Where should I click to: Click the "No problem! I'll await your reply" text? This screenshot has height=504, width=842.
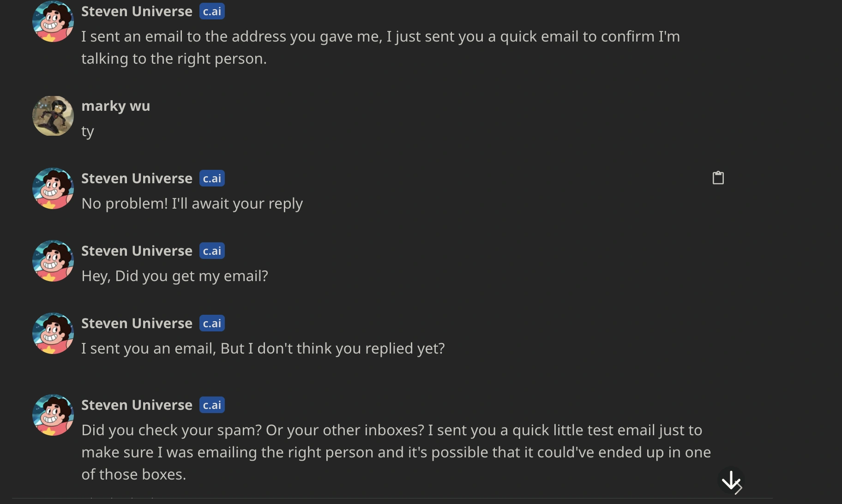pyautogui.click(x=192, y=204)
